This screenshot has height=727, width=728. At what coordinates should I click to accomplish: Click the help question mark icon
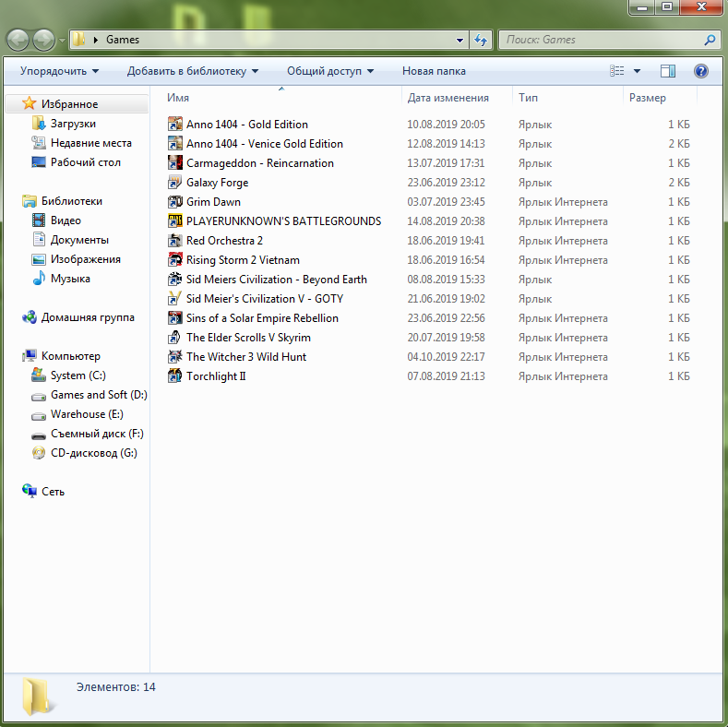pyautogui.click(x=700, y=71)
